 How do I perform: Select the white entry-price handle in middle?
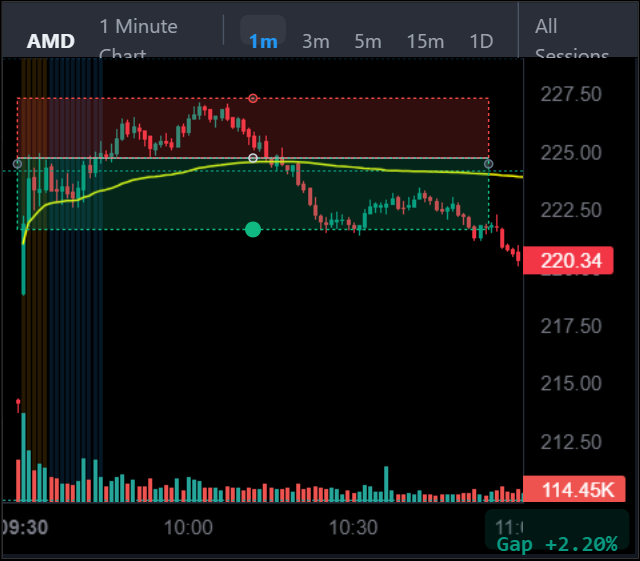click(253, 158)
